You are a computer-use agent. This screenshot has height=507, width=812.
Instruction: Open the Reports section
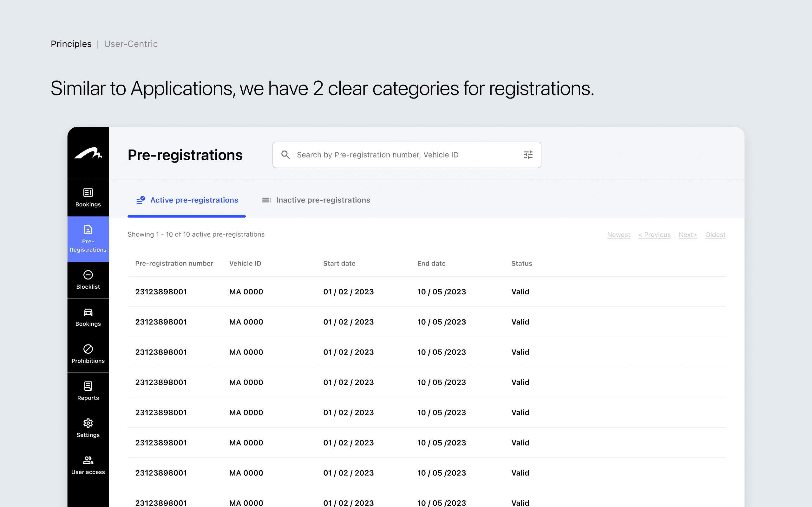88,391
